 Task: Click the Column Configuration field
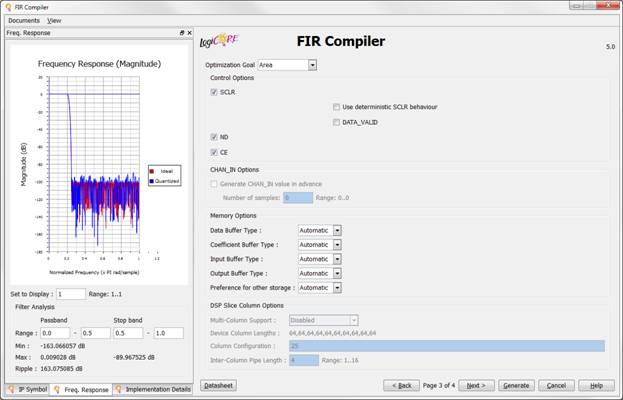[x=447, y=346]
